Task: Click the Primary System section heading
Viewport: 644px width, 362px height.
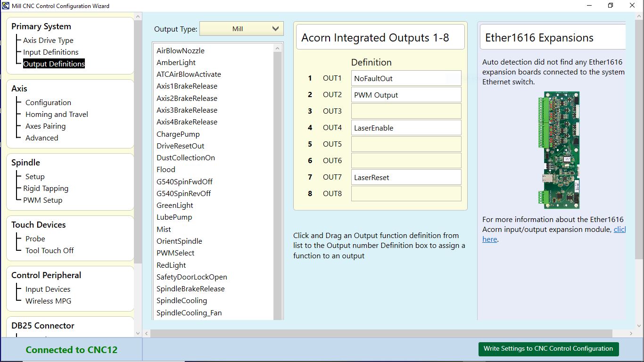Action: [x=41, y=26]
